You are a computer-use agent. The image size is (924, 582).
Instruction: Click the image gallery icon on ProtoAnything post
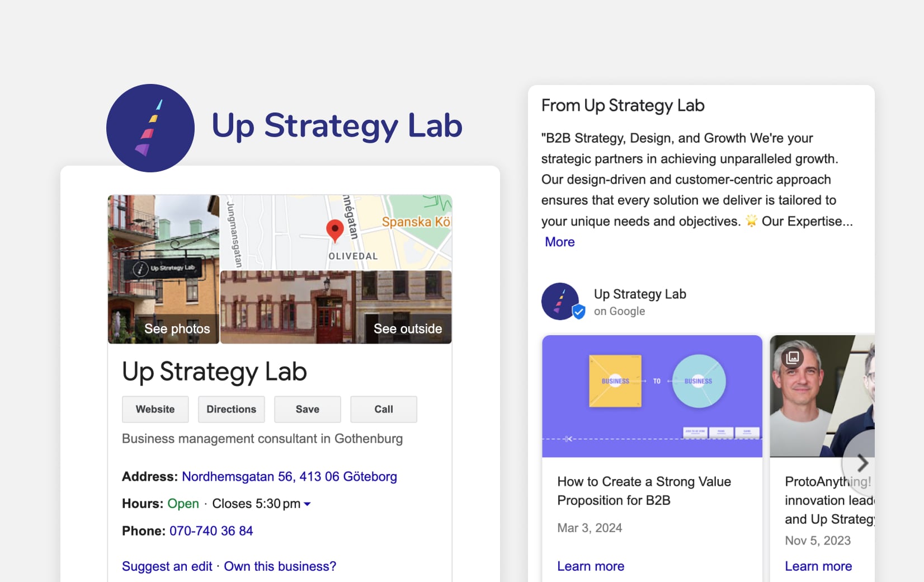click(x=793, y=358)
